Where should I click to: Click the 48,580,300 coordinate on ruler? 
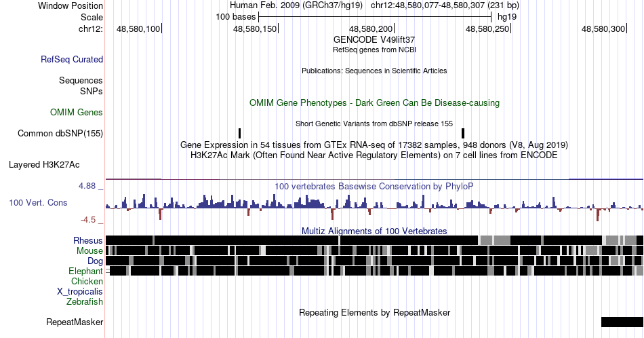point(603,29)
